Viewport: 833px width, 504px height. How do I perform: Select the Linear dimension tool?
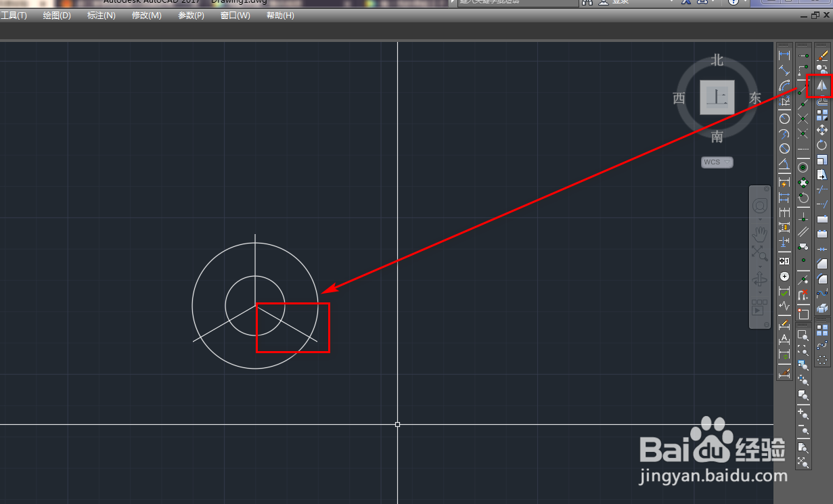point(784,54)
